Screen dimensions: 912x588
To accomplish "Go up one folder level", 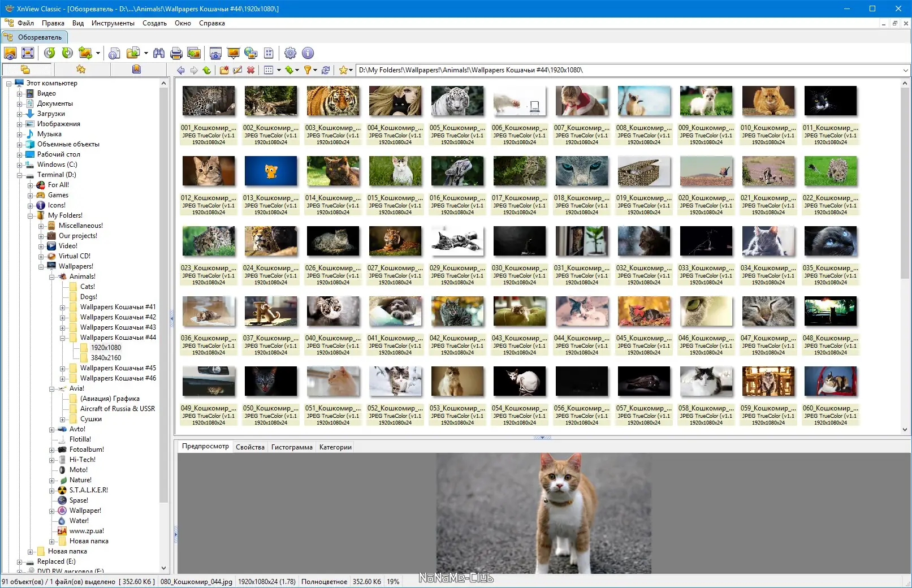I will tap(207, 70).
